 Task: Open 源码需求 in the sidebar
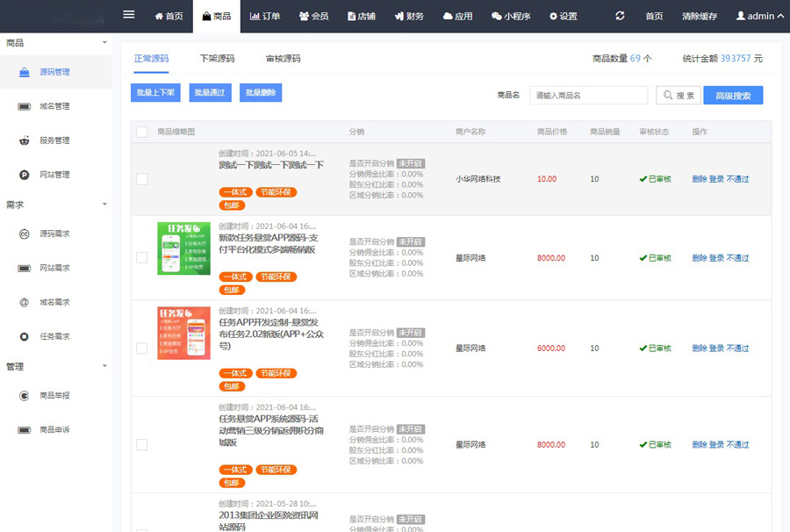coord(54,234)
